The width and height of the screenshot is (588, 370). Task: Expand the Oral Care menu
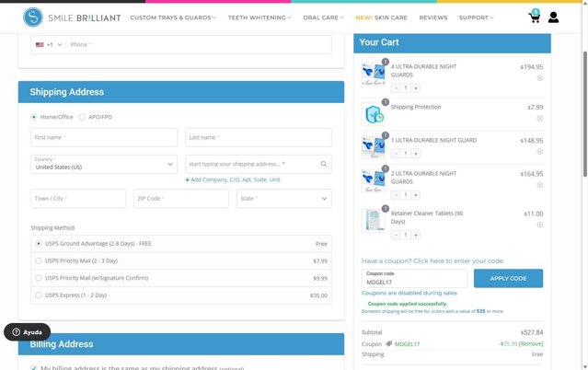[x=323, y=17]
